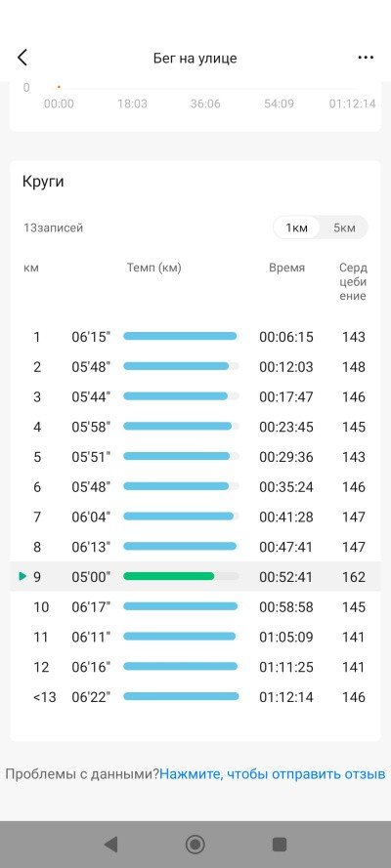
Task: Tap the green pace bar of lap 9
Action: pyautogui.click(x=168, y=576)
